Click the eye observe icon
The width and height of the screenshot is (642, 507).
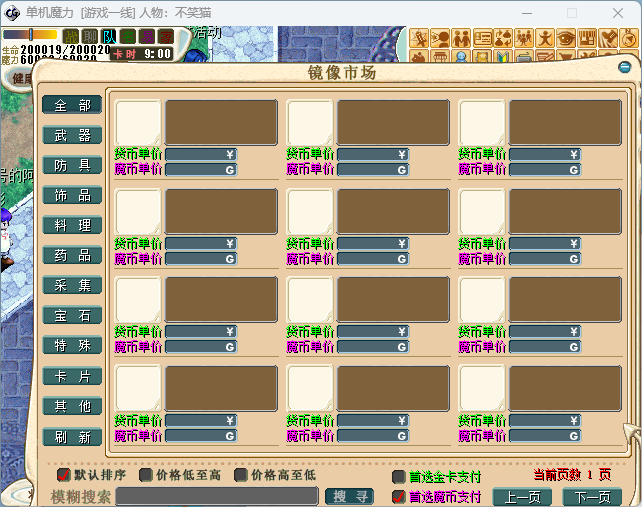tap(567, 38)
